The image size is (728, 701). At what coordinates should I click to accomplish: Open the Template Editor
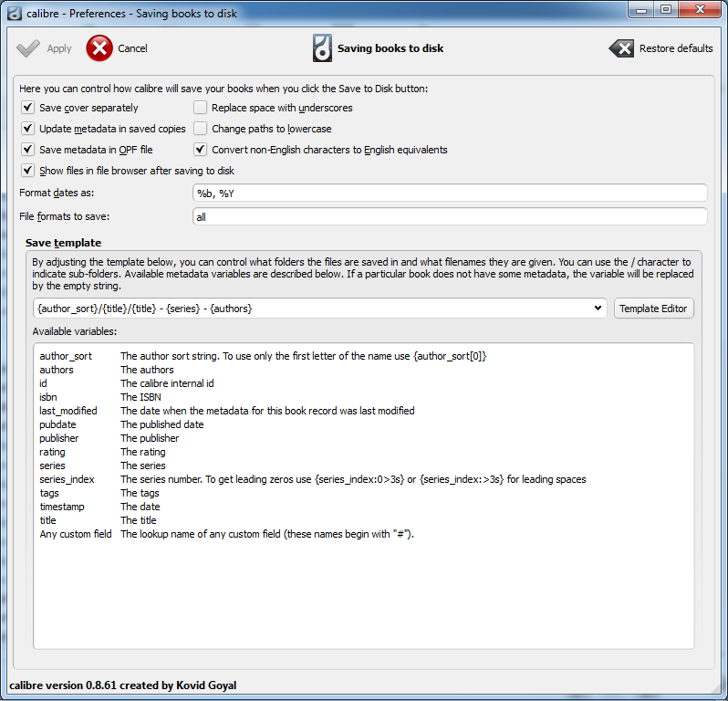point(654,309)
